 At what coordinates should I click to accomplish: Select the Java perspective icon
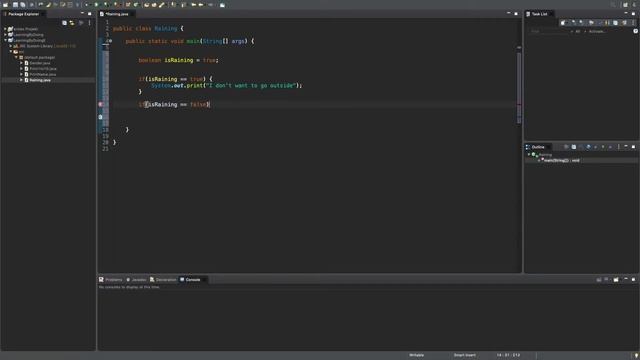(634, 5)
